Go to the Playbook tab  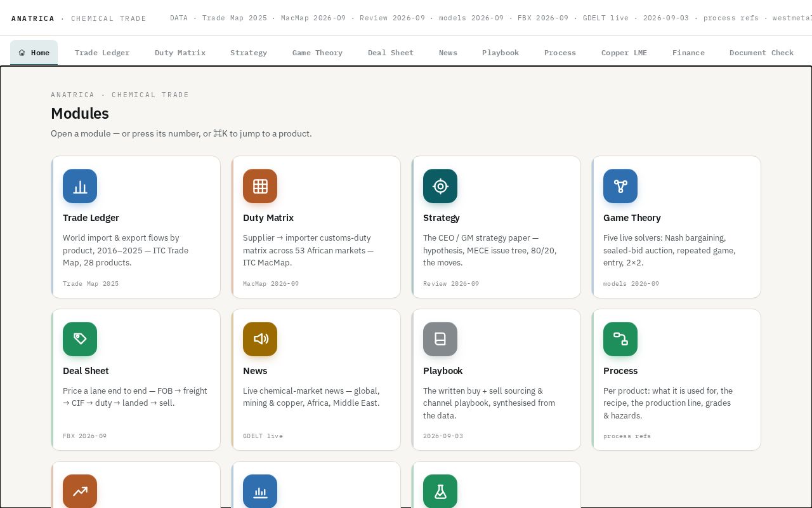click(501, 53)
